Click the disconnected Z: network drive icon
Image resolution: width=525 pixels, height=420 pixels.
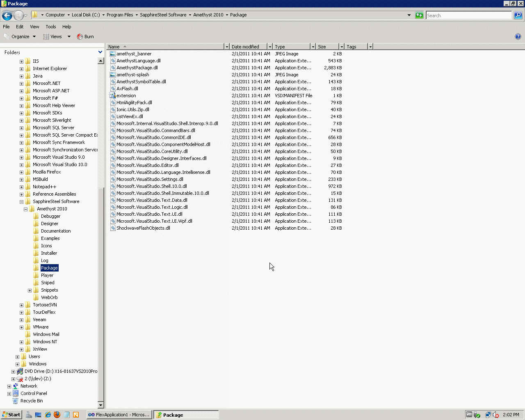[20, 379]
